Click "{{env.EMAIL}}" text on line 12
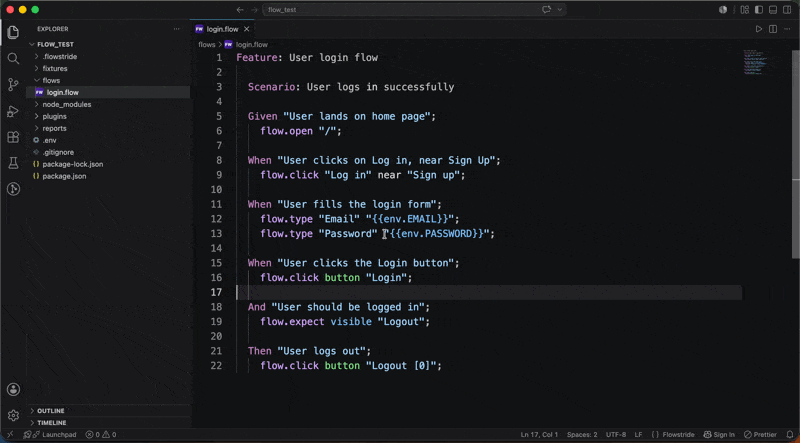800x443 pixels. [x=410, y=219]
